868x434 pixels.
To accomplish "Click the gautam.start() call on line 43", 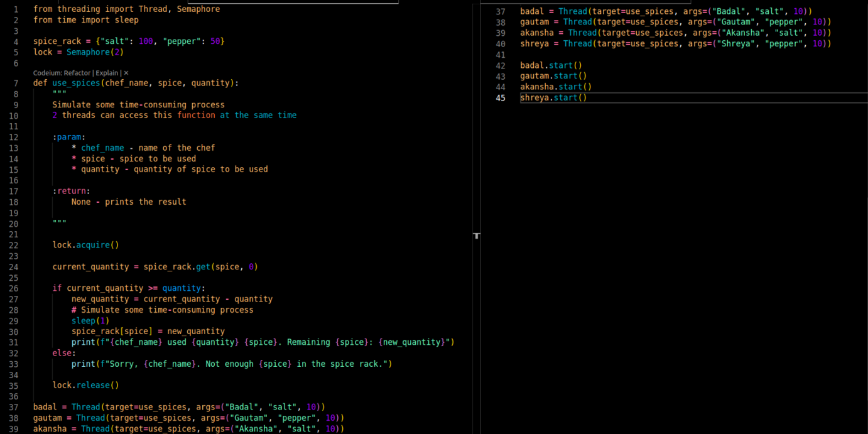I will point(553,75).
